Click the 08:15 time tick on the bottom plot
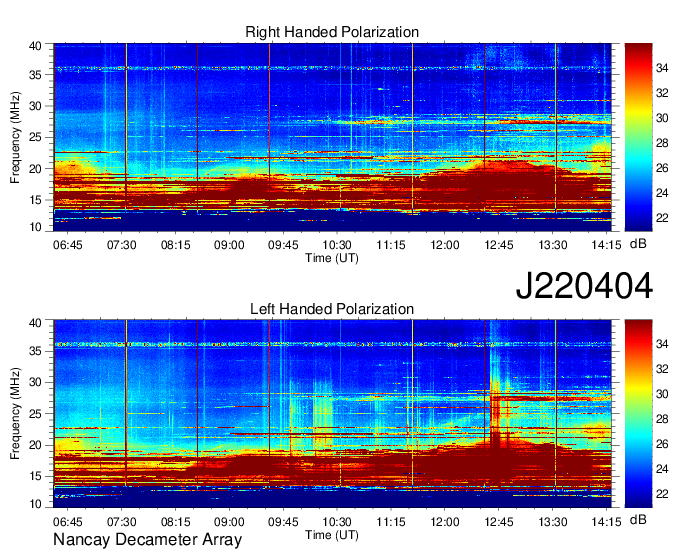The image size is (680, 552). tap(176, 522)
